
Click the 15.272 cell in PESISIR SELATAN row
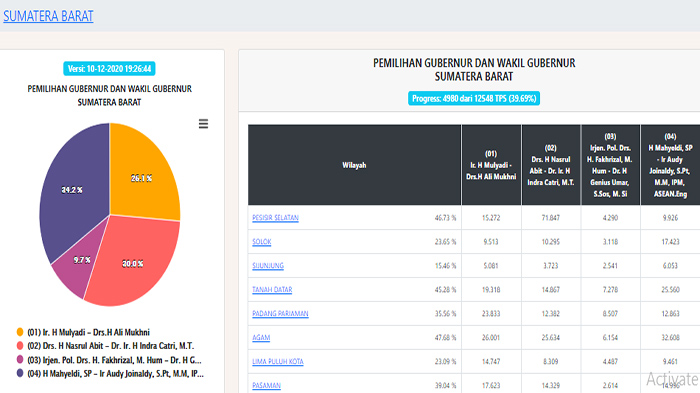pyautogui.click(x=491, y=218)
